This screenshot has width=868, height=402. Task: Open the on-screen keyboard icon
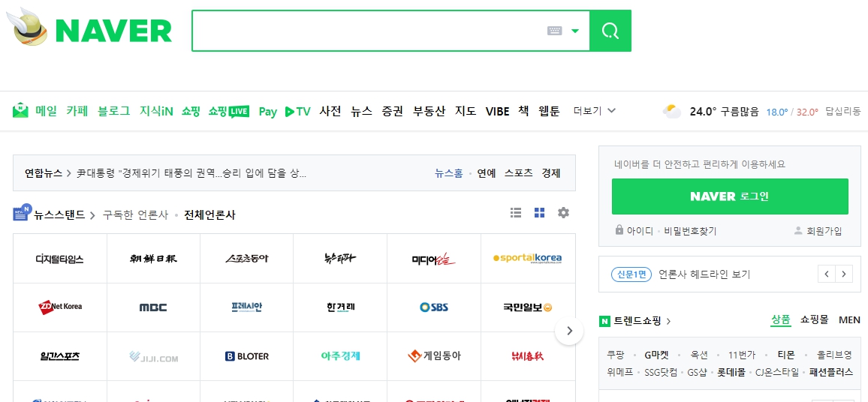point(555,31)
